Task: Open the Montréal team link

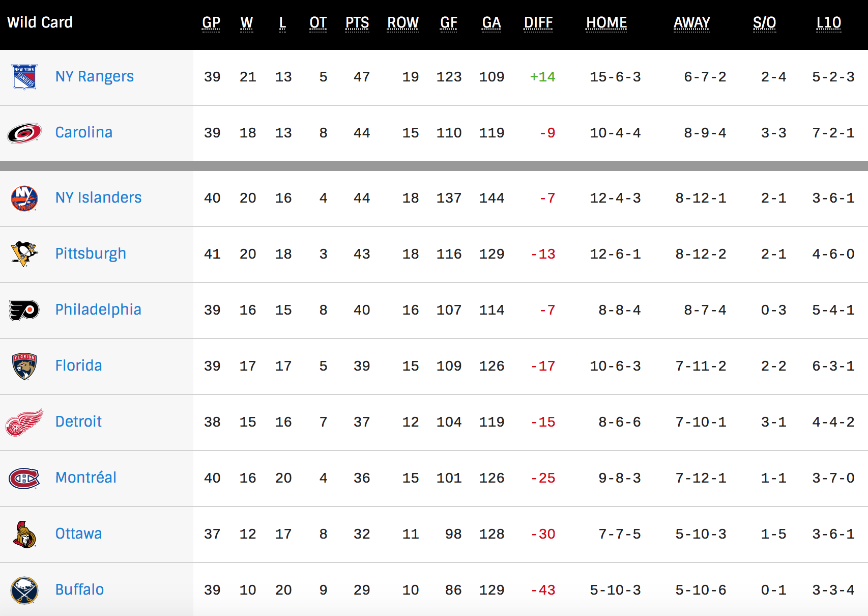Action: click(x=85, y=478)
